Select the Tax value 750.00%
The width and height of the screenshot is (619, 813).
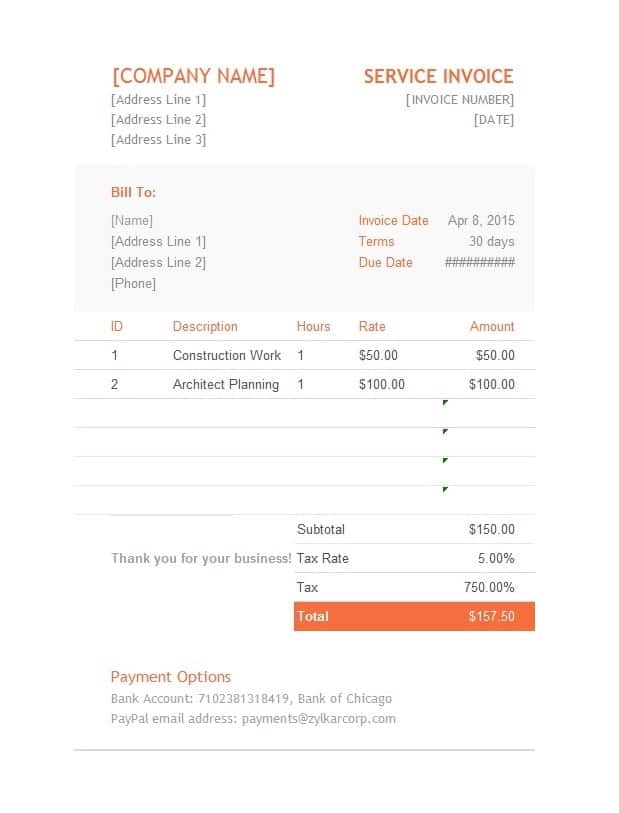pyautogui.click(x=489, y=587)
